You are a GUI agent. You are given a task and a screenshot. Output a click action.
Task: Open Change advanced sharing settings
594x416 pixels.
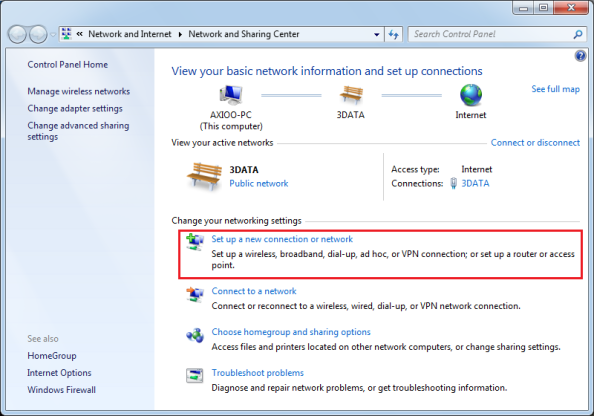pos(78,131)
